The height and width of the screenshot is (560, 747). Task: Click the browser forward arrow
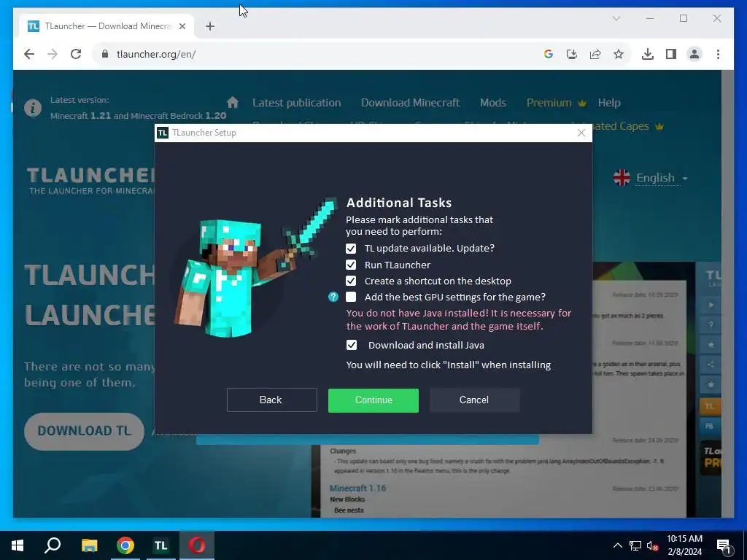click(53, 54)
